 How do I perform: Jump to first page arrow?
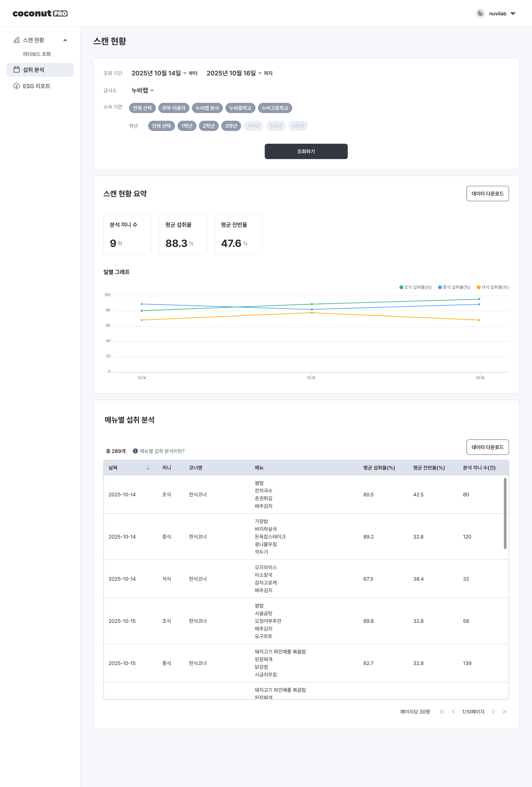pyautogui.click(x=442, y=711)
